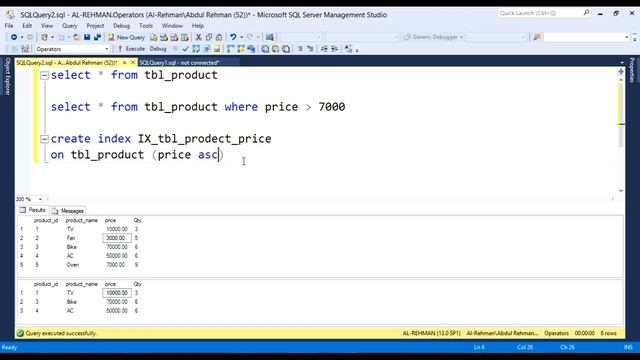640x360 pixels.
Task: Click the editor split window handle
Action: [621, 71]
